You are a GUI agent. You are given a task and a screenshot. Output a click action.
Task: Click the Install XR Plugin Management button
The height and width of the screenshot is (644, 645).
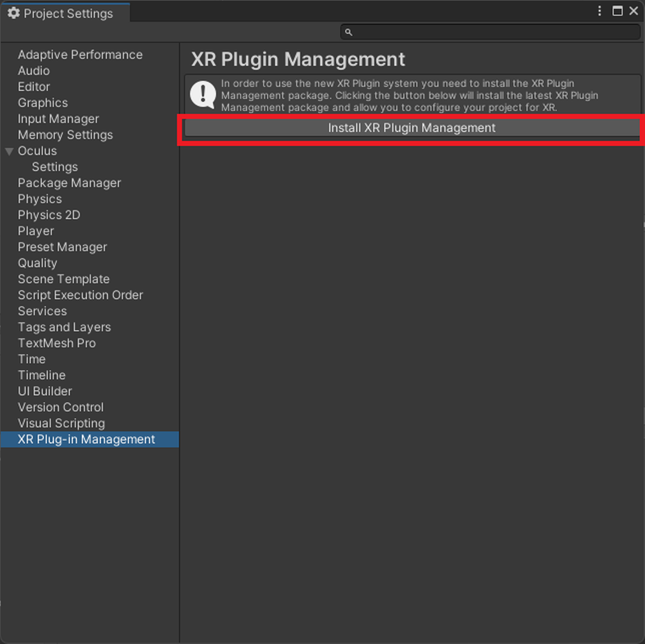(x=412, y=128)
